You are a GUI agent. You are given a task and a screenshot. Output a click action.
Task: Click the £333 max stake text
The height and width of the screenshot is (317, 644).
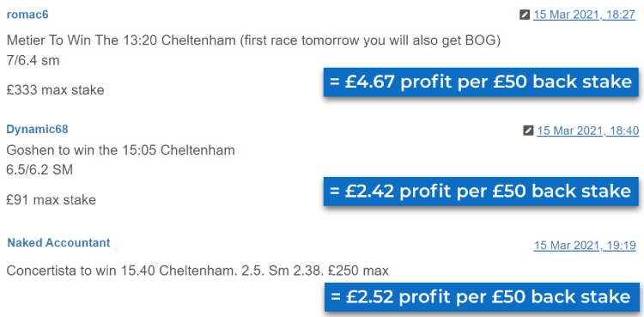[x=56, y=89]
